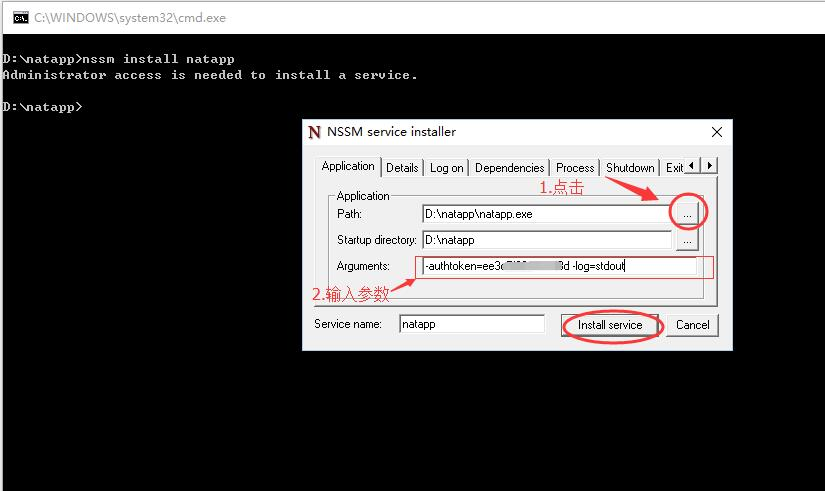825x491 pixels.
Task: Click the "Path:" label
Action: point(349,214)
